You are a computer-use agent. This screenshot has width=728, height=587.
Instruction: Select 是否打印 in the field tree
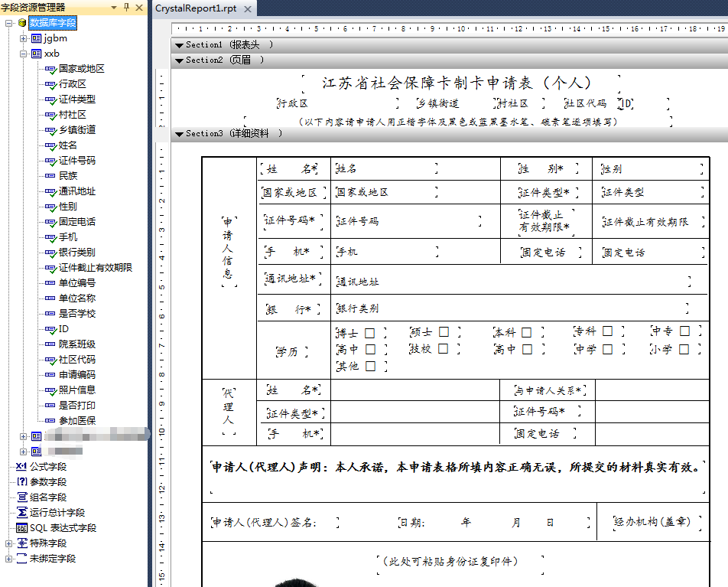[77, 406]
